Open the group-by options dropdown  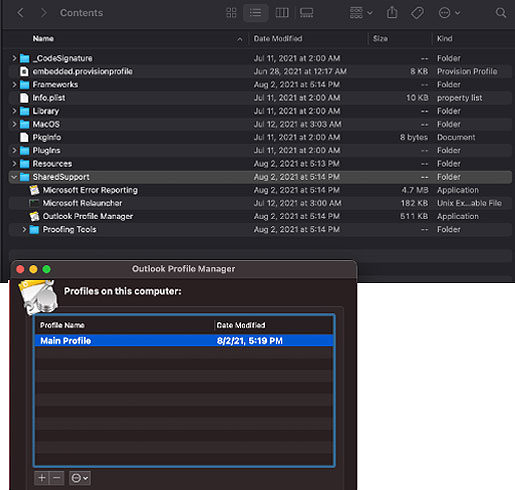pos(361,13)
